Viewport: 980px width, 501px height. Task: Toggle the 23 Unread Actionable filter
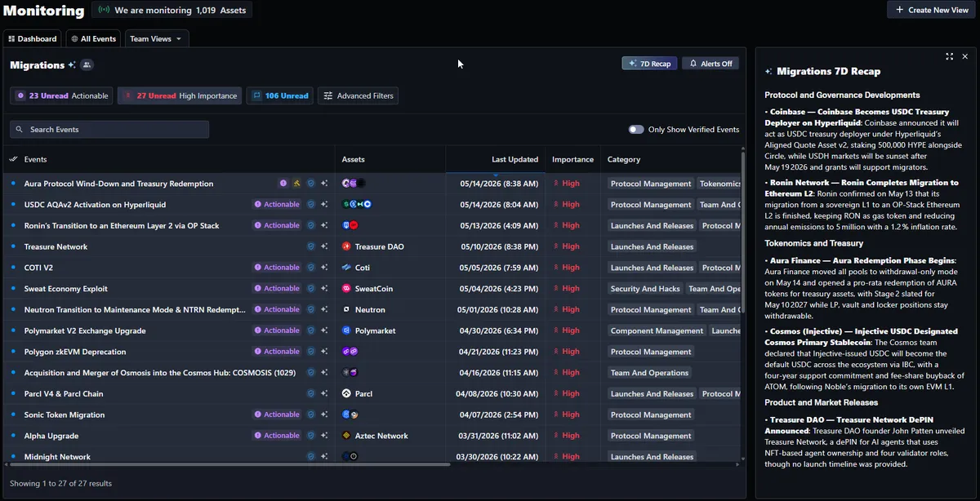[x=62, y=95]
